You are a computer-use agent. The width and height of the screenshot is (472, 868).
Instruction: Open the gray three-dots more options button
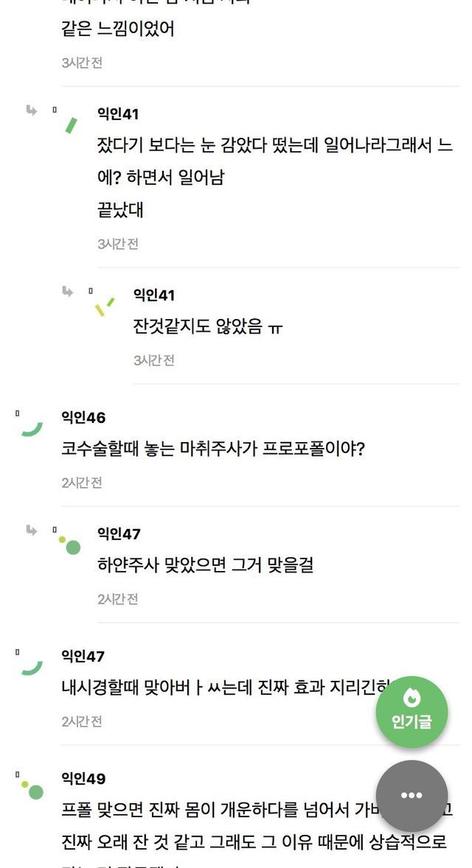(412, 795)
